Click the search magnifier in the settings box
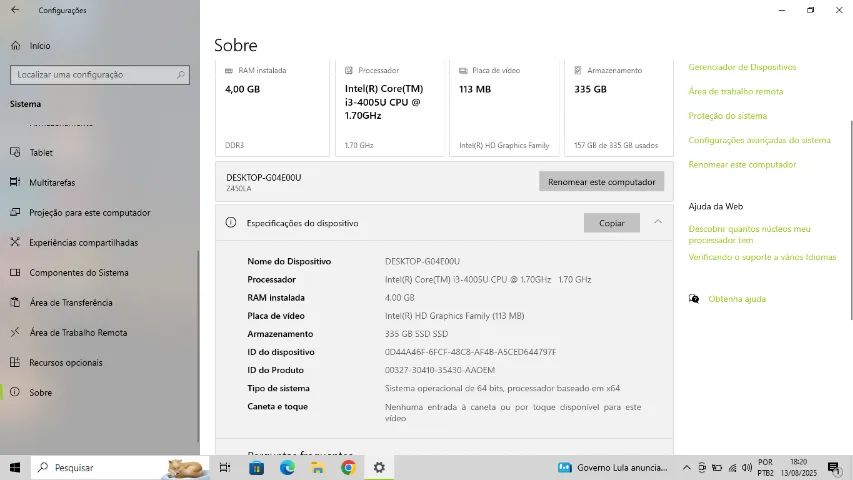853x480 pixels. tap(181, 75)
